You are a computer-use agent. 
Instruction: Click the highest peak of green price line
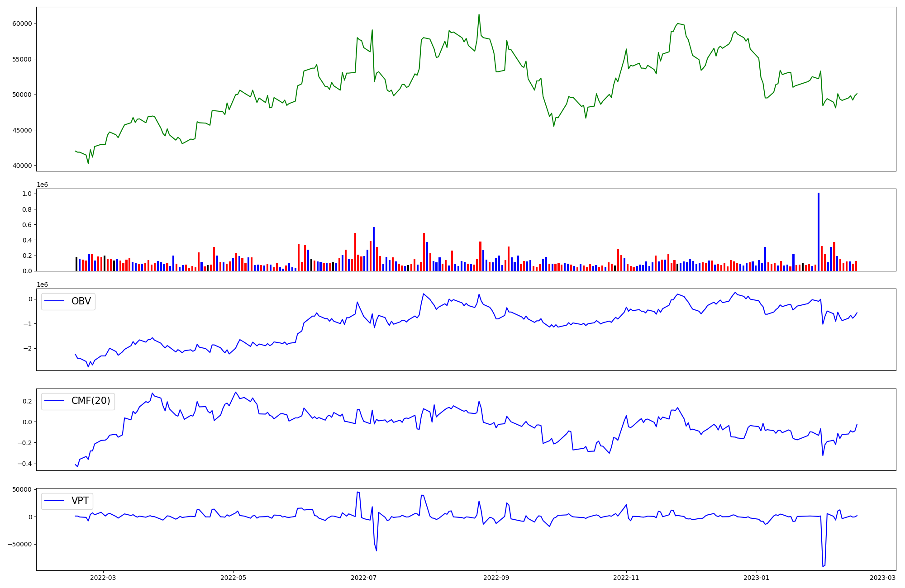coord(479,14)
